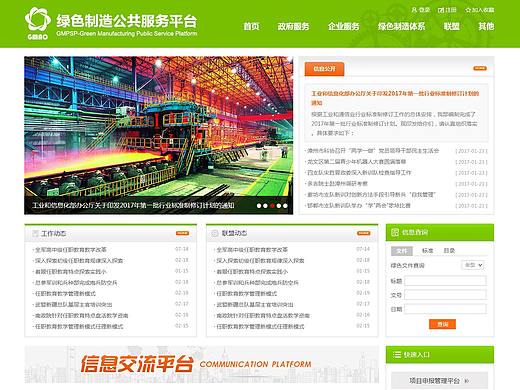520x390 pixels.
Task: Switch to 目录 tab in the query panel
Action: coord(449,251)
